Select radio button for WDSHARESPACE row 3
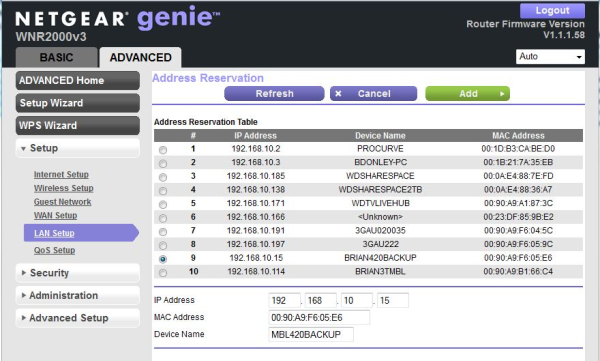 [x=163, y=177]
